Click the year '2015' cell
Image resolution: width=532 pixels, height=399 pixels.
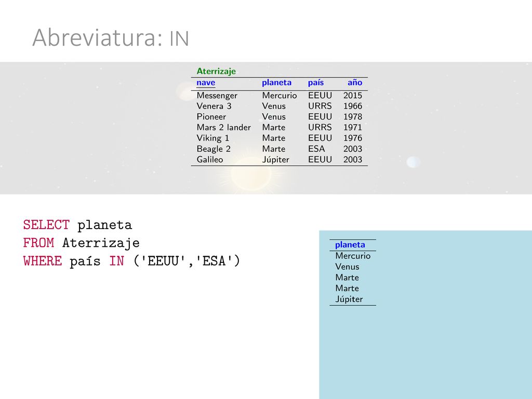pos(353,96)
